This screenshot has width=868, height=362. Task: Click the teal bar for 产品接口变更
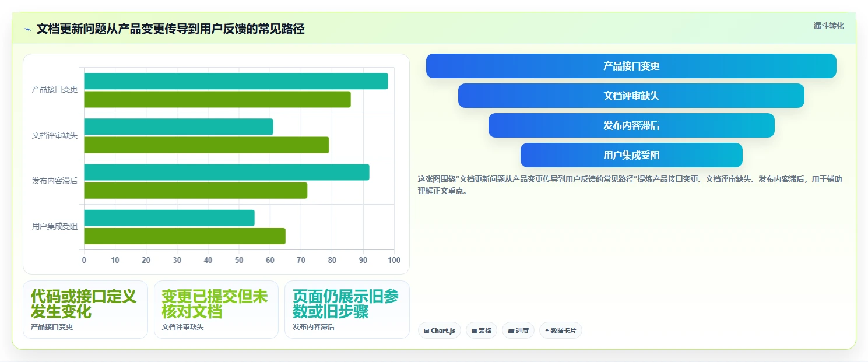point(236,81)
